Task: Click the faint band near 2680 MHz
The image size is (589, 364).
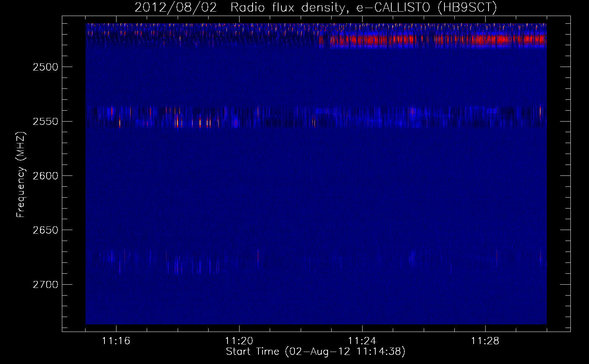Action: tap(316, 261)
